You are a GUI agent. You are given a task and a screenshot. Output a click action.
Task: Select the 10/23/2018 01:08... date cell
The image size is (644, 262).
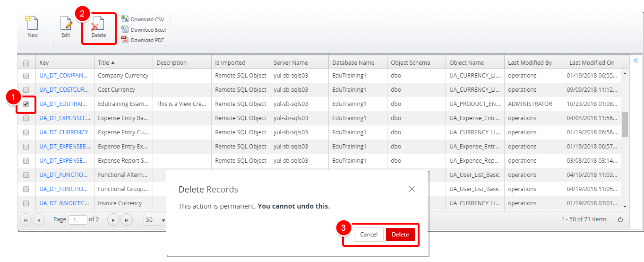(x=592, y=104)
